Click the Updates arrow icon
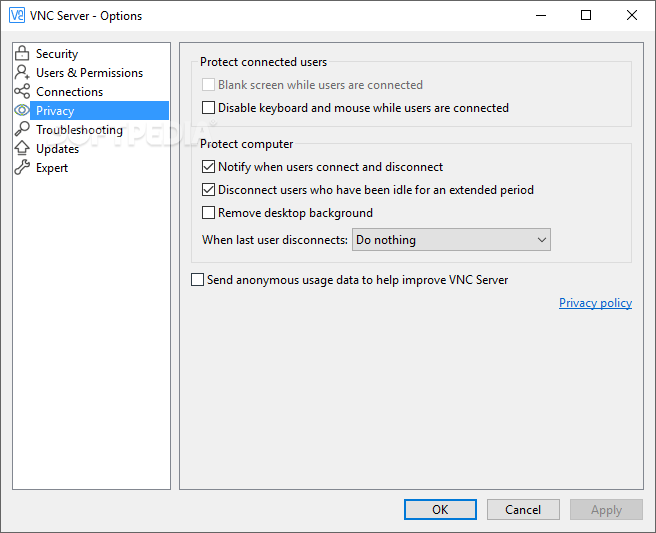 coord(22,148)
